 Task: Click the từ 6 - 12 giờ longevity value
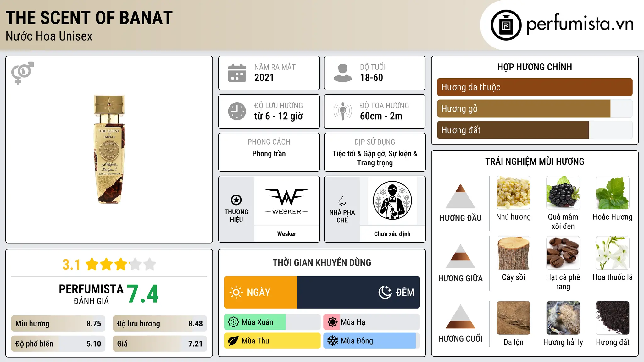[278, 116]
